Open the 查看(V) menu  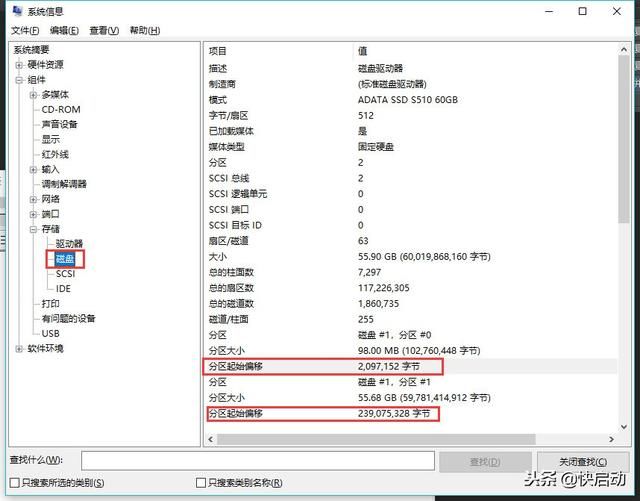coord(104,31)
